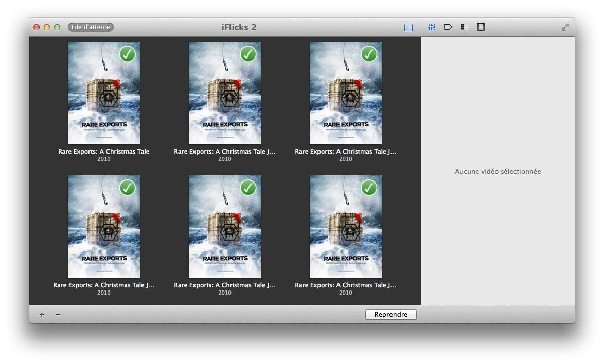Enter full screen using the arrows icon
This screenshot has height=364, width=604.
coord(565,27)
